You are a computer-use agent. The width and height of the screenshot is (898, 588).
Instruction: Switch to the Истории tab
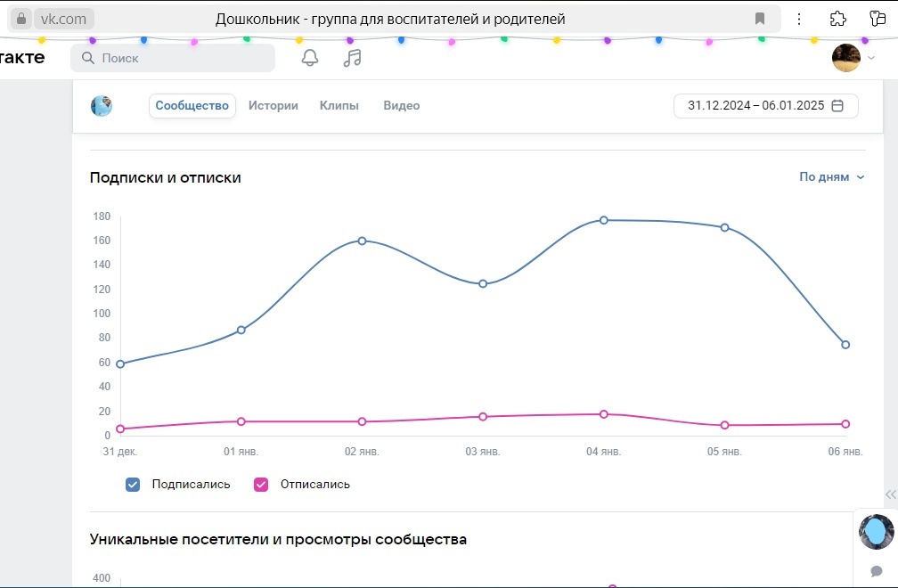point(273,106)
